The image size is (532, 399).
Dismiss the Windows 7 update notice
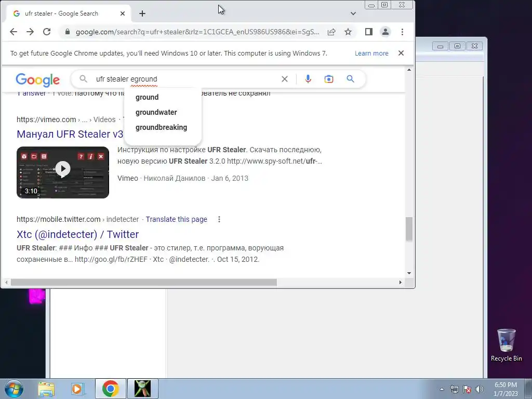[401, 53]
